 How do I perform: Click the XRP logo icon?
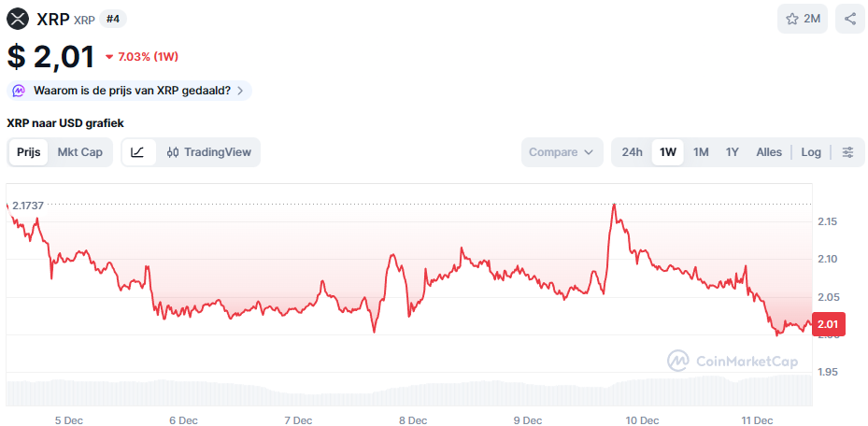point(19,19)
